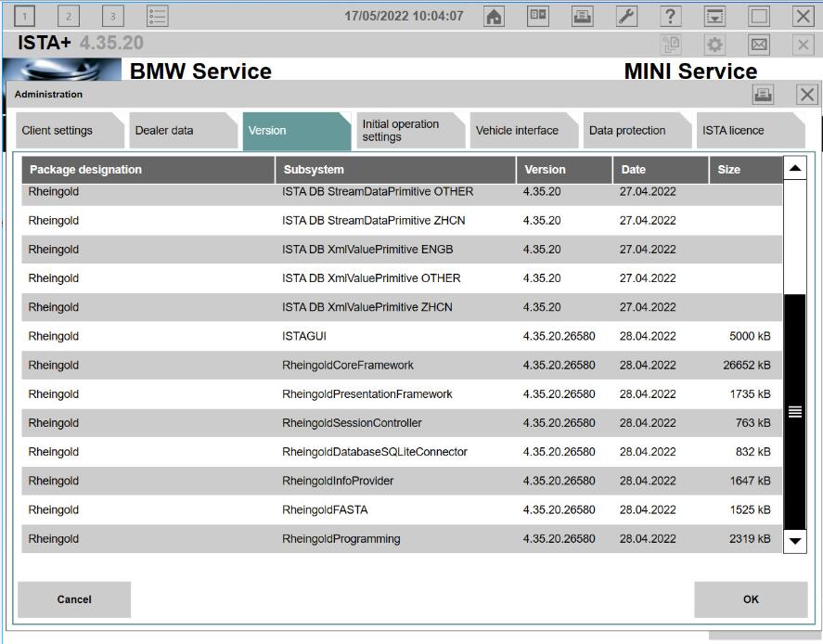
Task: Click the greyed gear settings icon
Action: (714, 45)
